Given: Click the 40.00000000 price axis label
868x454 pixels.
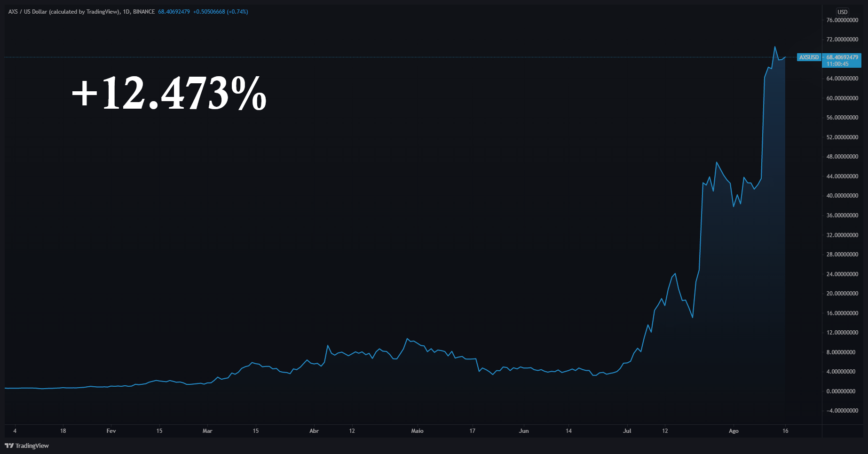Looking at the screenshot, I should (842, 196).
